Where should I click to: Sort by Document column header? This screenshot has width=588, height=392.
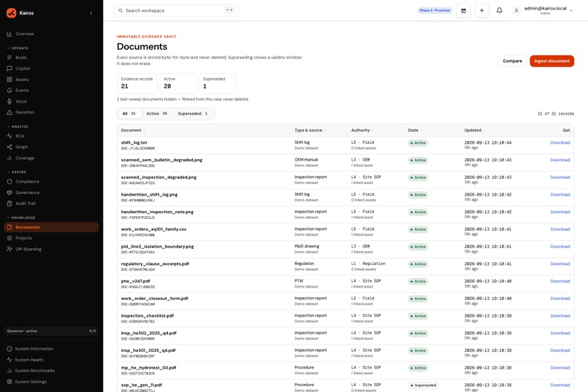(x=133, y=130)
